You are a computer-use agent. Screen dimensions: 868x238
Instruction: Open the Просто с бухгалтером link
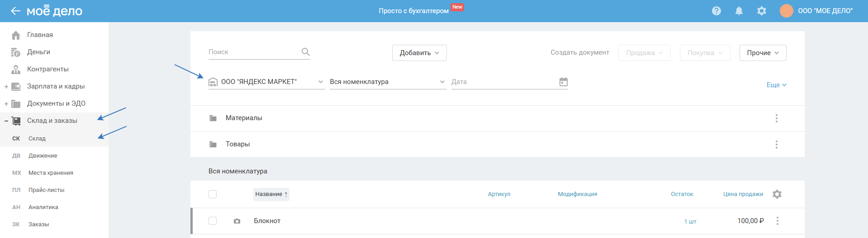(413, 11)
